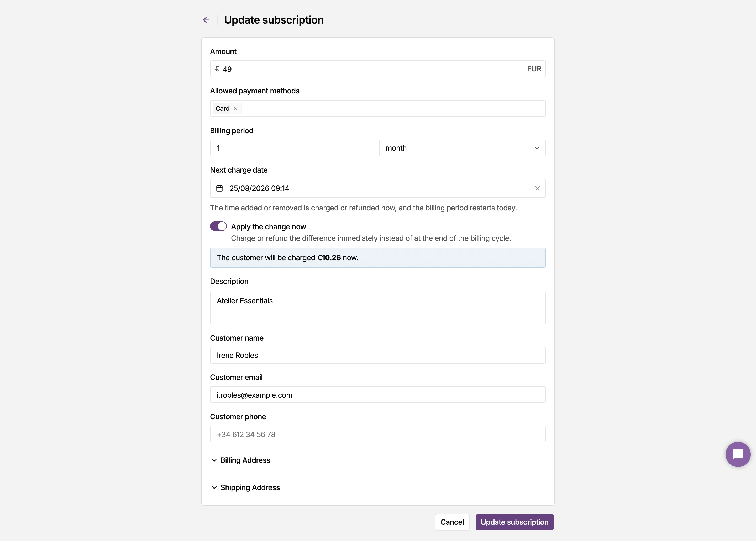
Task: Clear the next charge date value
Action: click(537, 188)
